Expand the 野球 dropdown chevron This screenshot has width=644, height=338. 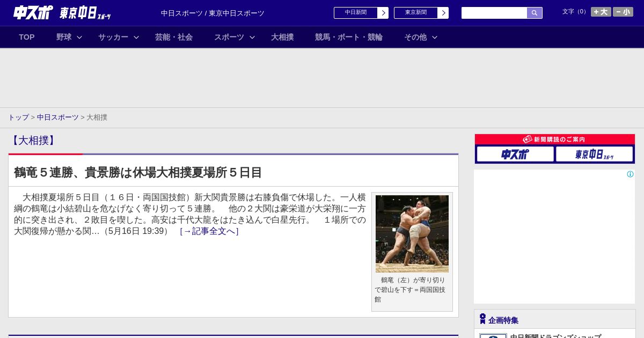[x=79, y=37]
